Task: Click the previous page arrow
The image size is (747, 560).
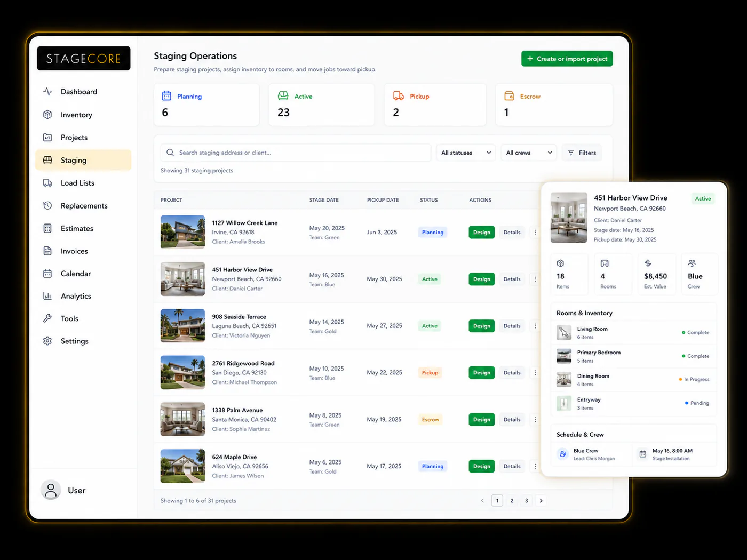Action: pyautogui.click(x=482, y=501)
